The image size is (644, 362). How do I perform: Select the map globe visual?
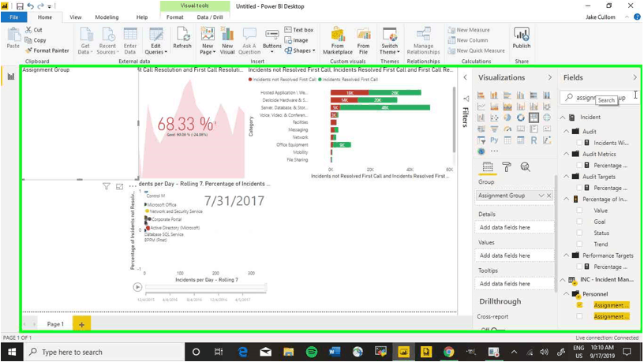pos(547,118)
